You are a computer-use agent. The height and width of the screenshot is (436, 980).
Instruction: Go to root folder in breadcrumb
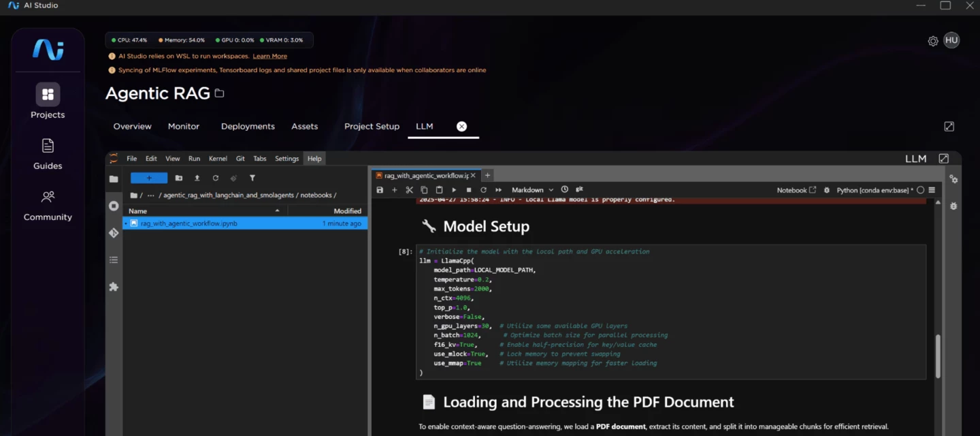134,196
